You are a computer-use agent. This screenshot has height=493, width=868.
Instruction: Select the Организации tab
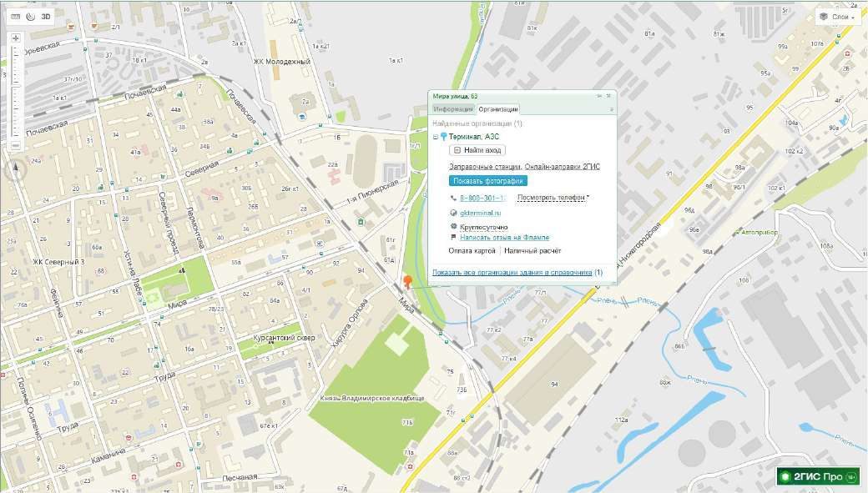498,109
